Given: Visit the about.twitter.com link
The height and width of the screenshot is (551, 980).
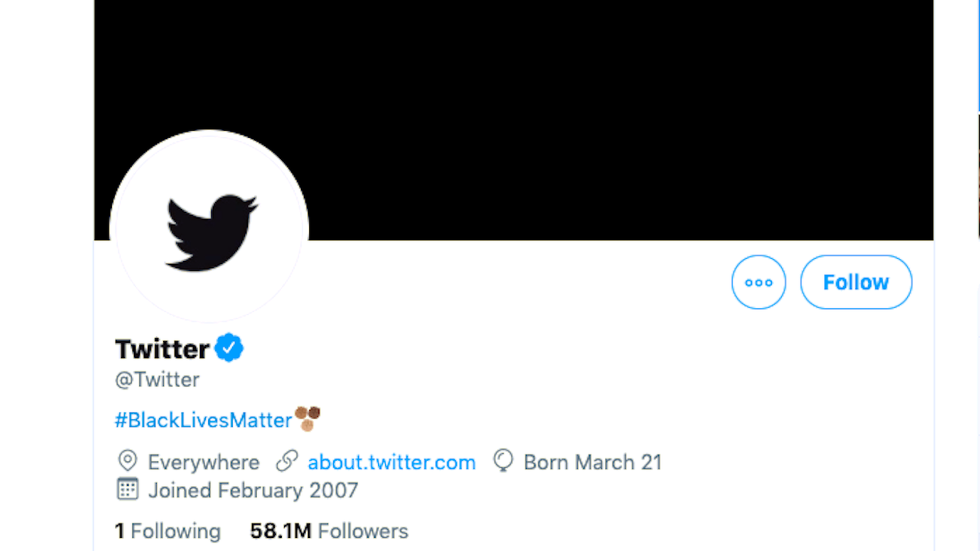Looking at the screenshot, I should [x=391, y=462].
